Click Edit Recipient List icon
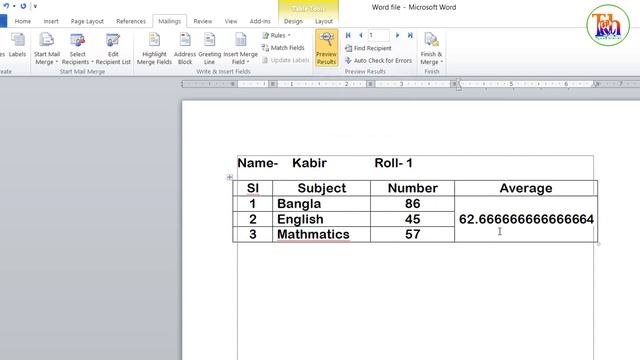 (113, 49)
